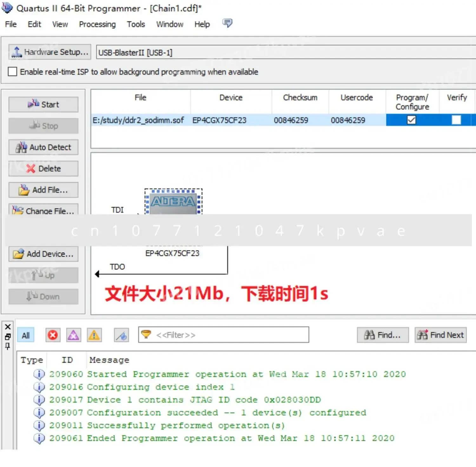Show All messages filter
The height and width of the screenshot is (467, 476).
26,335
